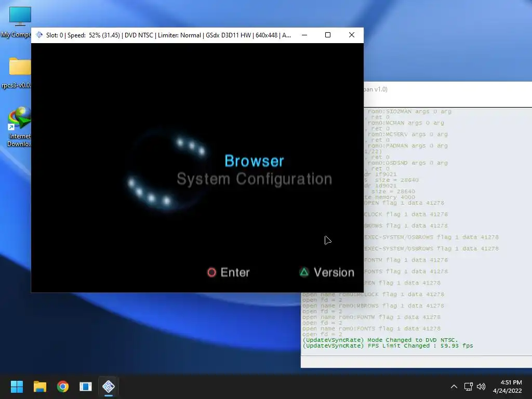Select the Internet Download Manager desktop shortcut

(x=20, y=127)
